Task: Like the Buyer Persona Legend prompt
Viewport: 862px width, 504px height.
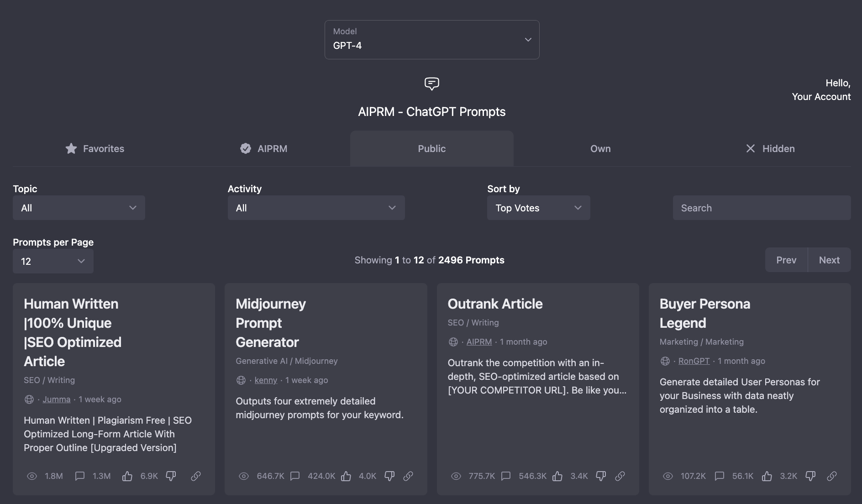Action: 767,476
